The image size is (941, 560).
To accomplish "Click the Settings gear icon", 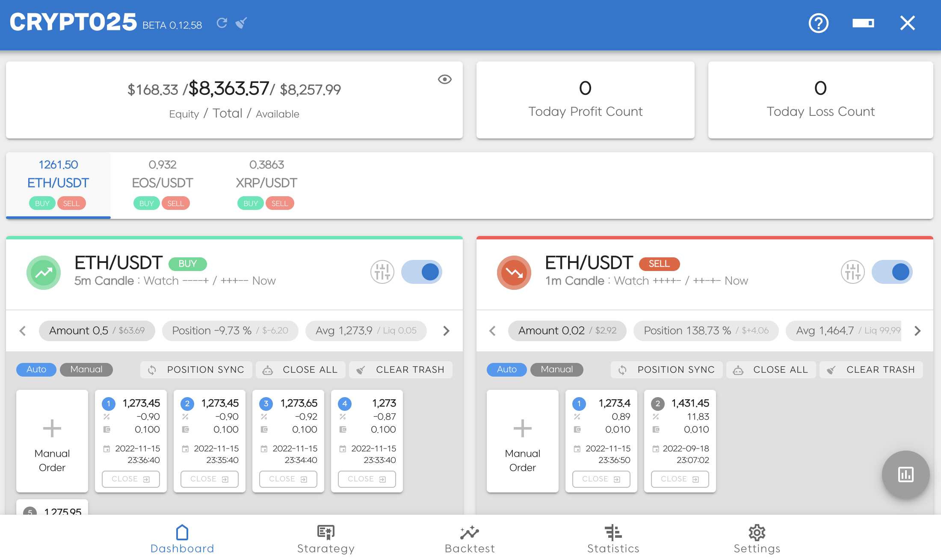I will pyautogui.click(x=757, y=533).
